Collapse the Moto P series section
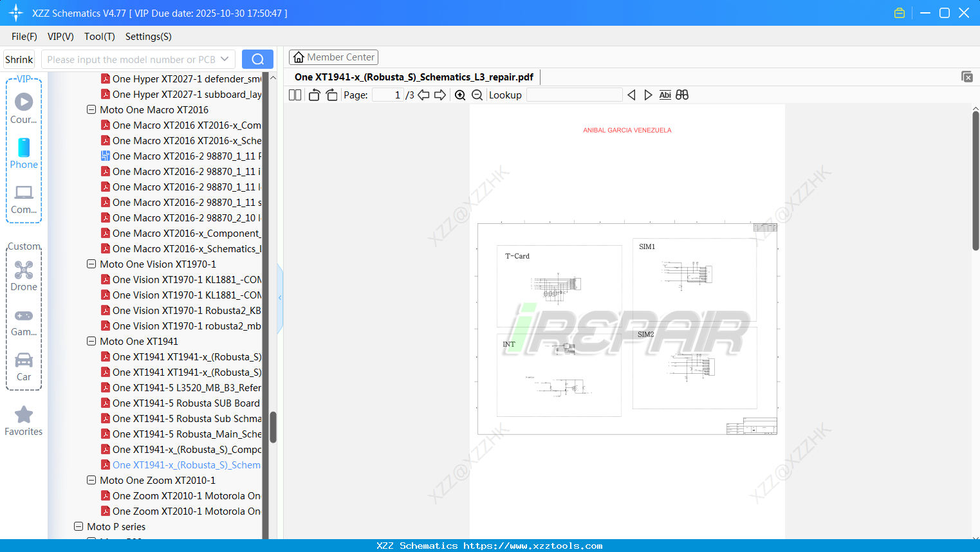 click(78, 526)
